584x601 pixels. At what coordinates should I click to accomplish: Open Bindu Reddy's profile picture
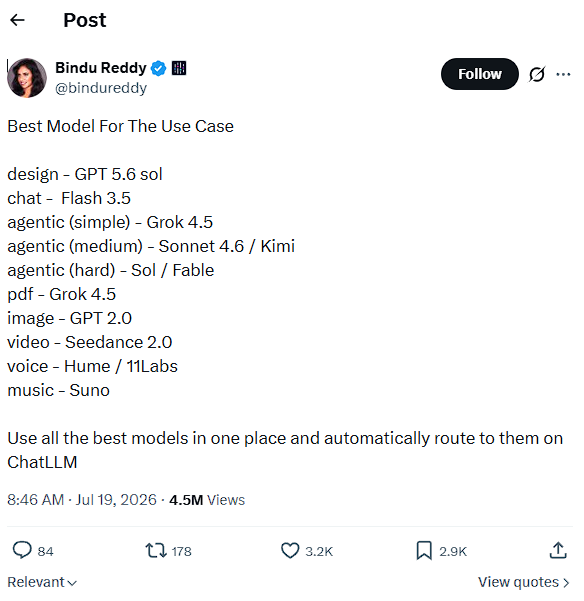coord(27,78)
